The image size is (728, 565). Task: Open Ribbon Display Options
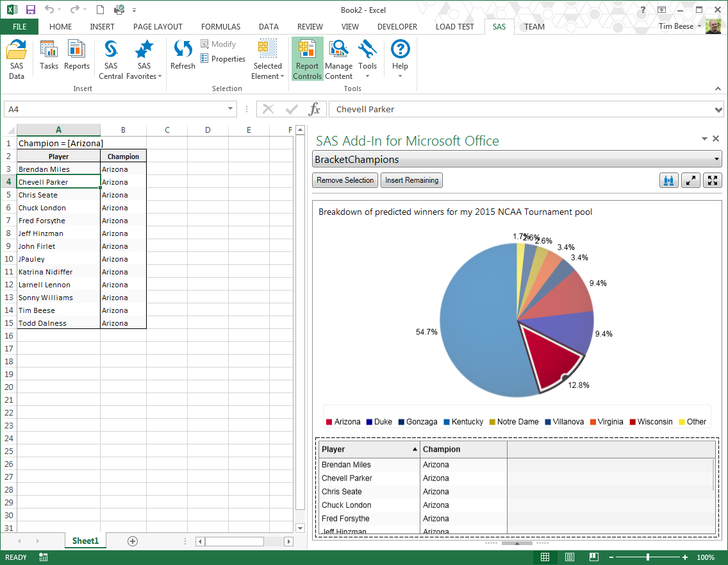click(661, 10)
